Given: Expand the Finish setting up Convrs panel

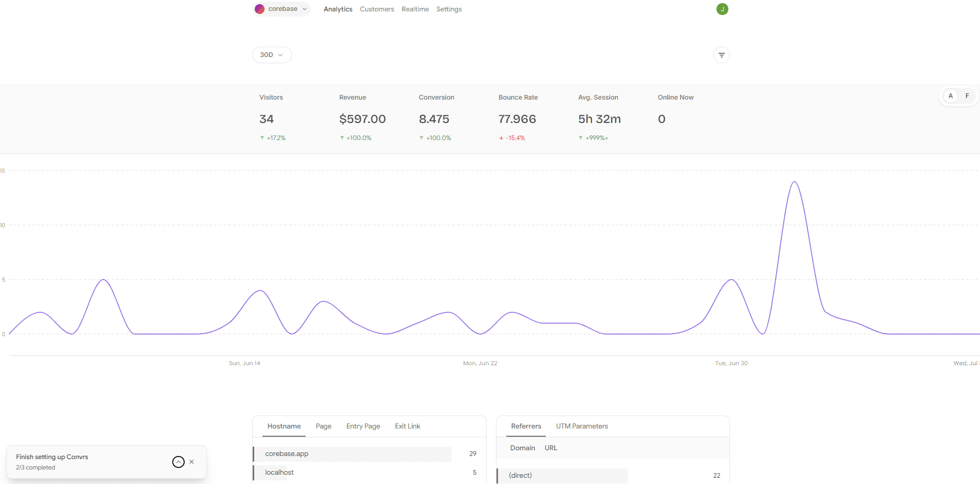Looking at the screenshot, I should coord(178,462).
